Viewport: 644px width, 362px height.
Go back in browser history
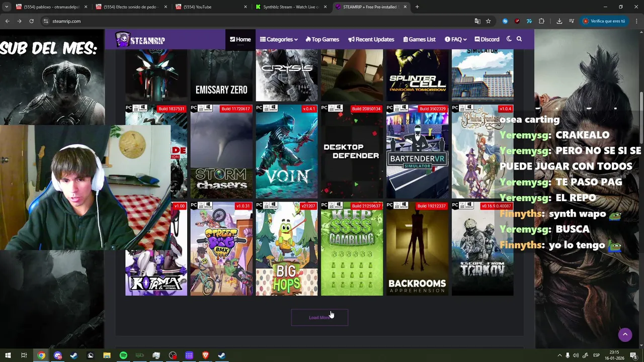7,21
